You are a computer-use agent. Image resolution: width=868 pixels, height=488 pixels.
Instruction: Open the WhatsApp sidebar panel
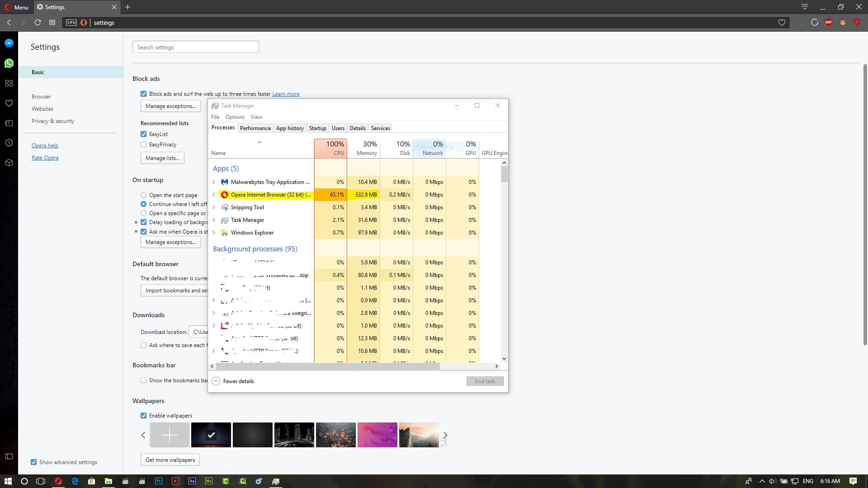point(9,63)
